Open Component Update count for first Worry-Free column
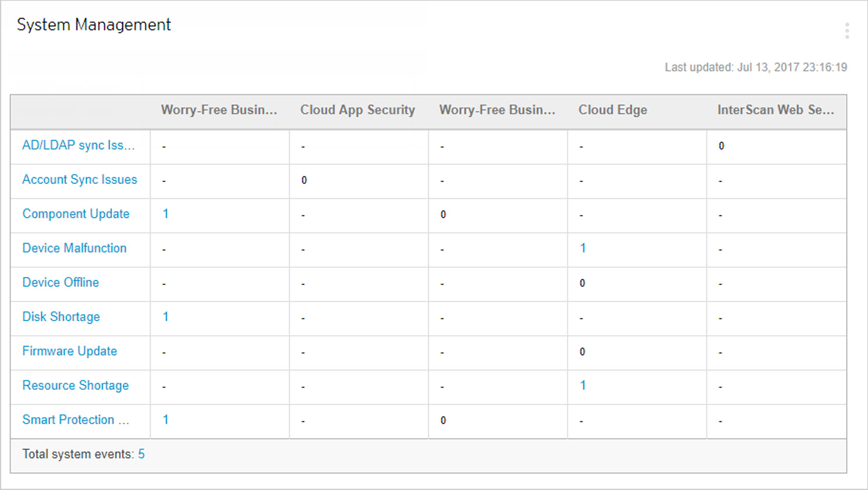The image size is (868, 490). (x=165, y=214)
